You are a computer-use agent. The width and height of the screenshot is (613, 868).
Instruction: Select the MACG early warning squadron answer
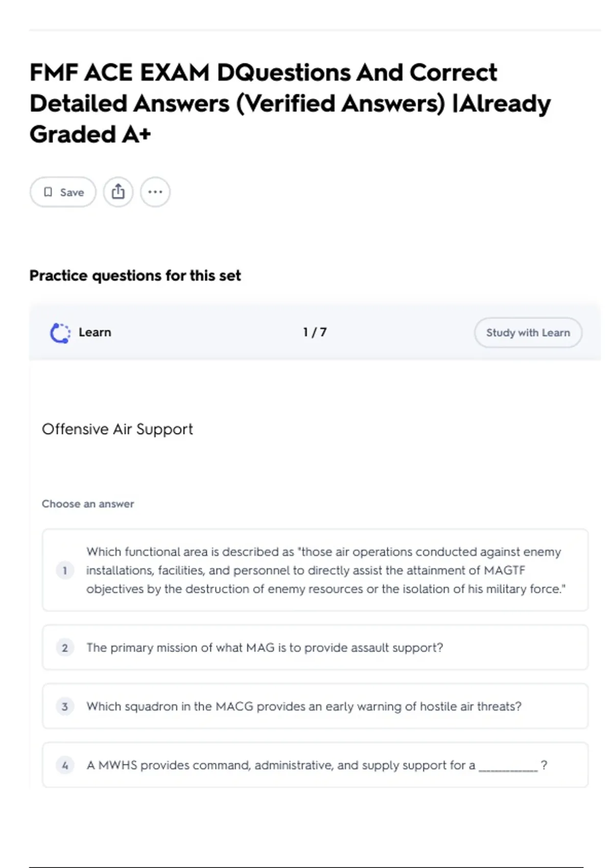[304, 707]
